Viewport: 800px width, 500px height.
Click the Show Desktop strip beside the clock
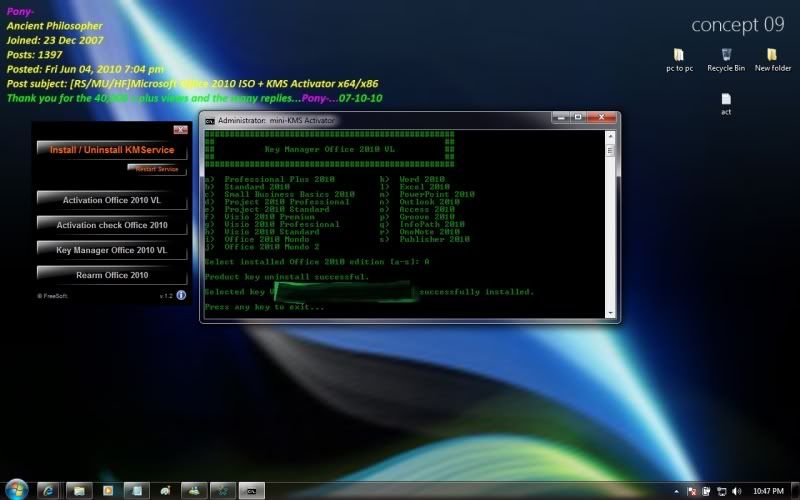[795, 491]
